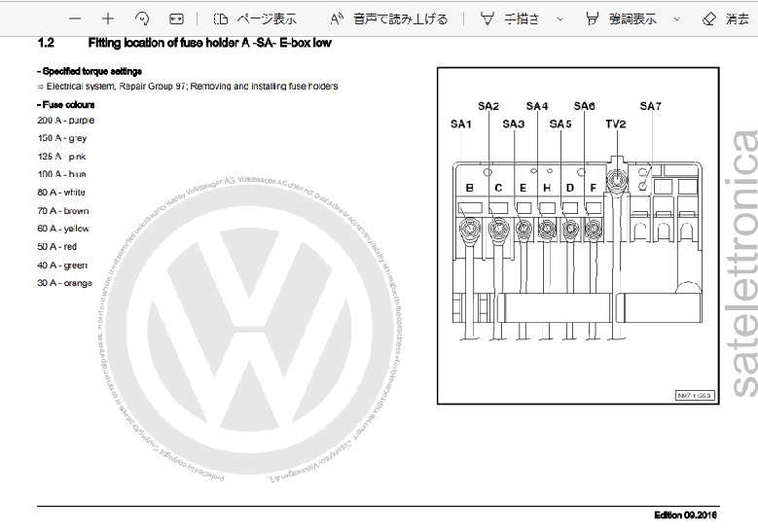758x532 pixels.
Task: Click diagram reference number N97 box
Action: tap(694, 396)
